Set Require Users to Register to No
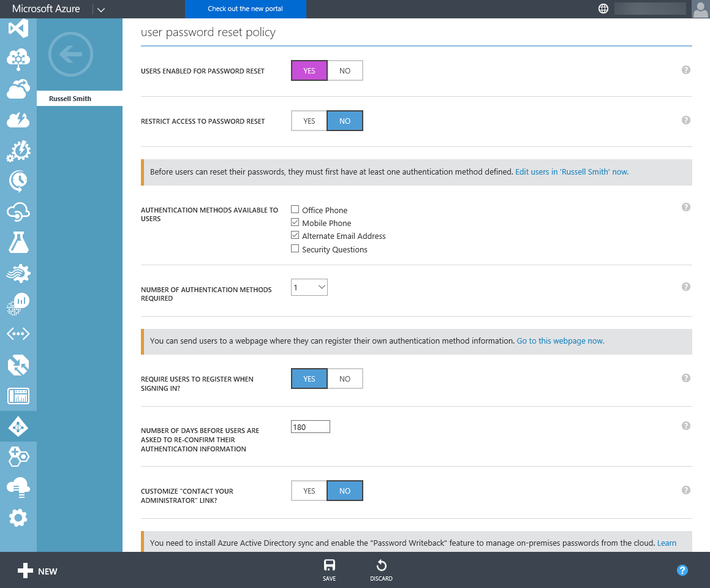This screenshot has height=588, width=710. pos(344,379)
